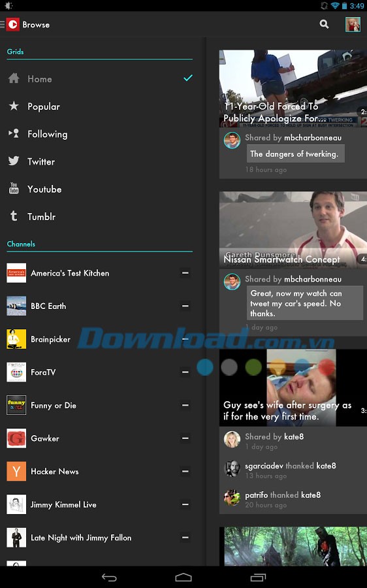View sgarciadev's avatar

[x=232, y=468]
